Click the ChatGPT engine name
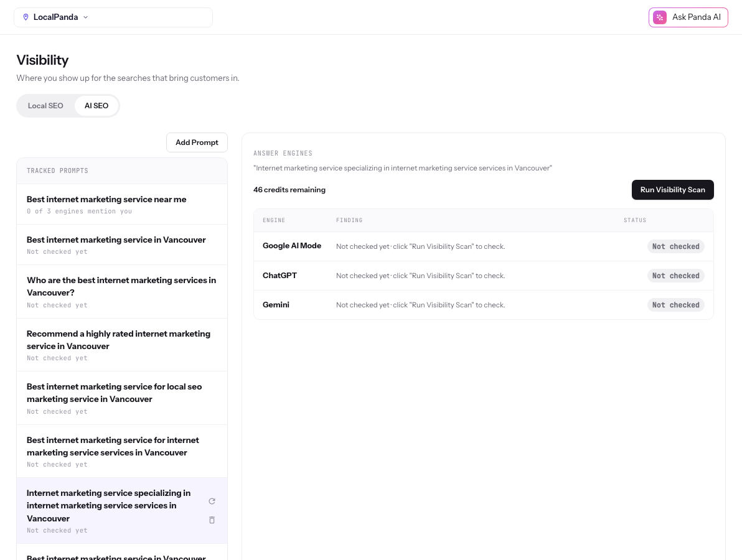The width and height of the screenshot is (742, 560). point(279,275)
